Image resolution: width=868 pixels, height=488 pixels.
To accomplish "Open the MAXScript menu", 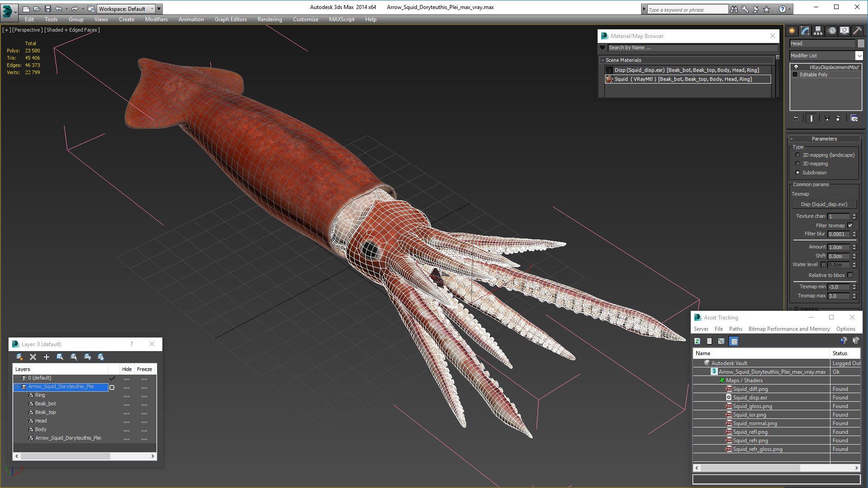I will click(341, 19).
